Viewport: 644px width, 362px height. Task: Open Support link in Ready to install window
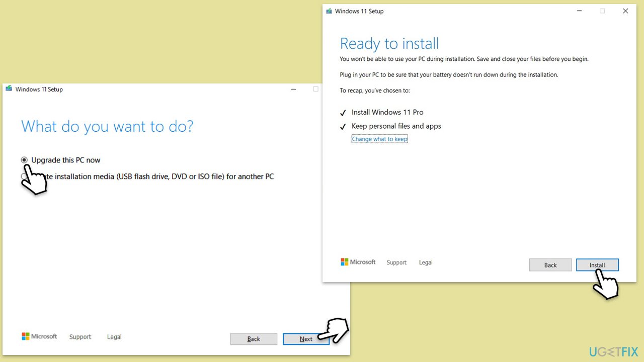396,262
